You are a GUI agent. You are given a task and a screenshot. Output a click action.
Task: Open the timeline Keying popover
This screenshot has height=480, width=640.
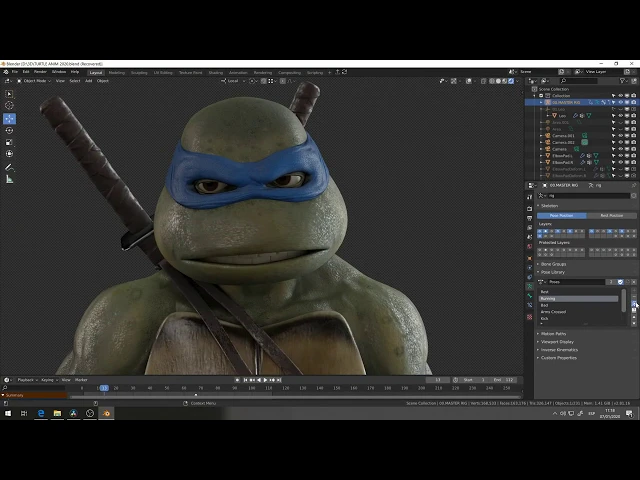tap(49, 380)
